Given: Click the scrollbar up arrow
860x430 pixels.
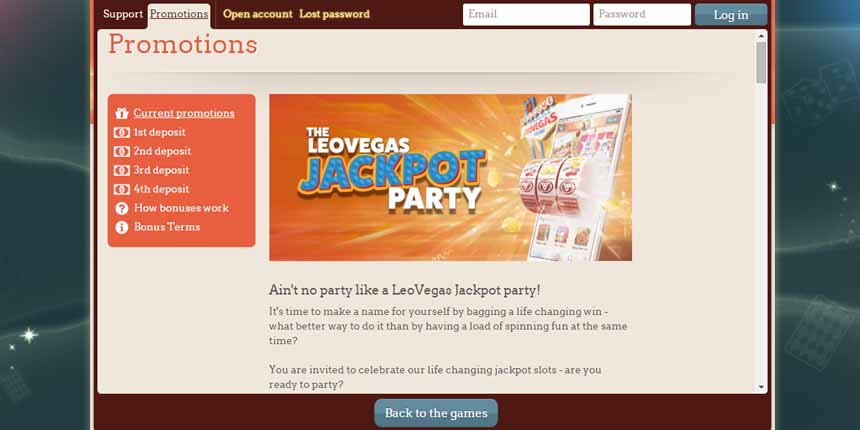Looking at the screenshot, I should tap(761, 36).
